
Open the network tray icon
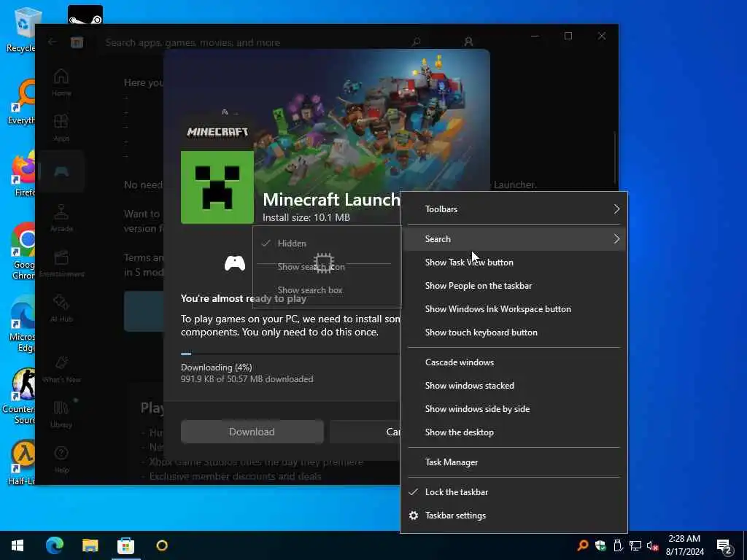coord(635,545)
